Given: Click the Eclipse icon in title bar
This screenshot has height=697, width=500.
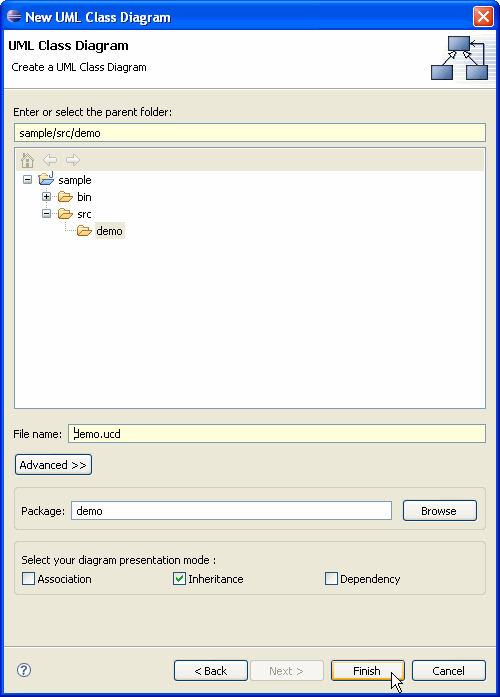Looking at the screenshot, I should point(14,16).
